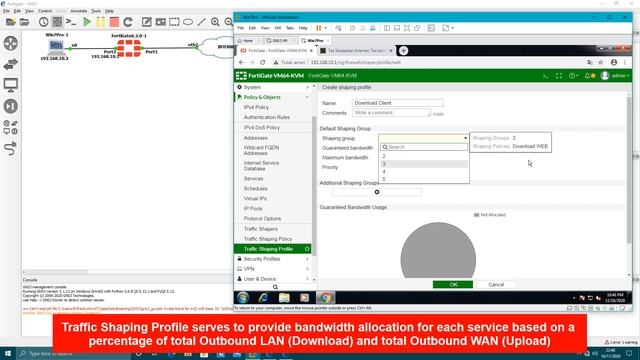Image resolution: width=640 pixels, height=360 pixels.
Task: Select shaping group option 3
Action: point(424,164)
